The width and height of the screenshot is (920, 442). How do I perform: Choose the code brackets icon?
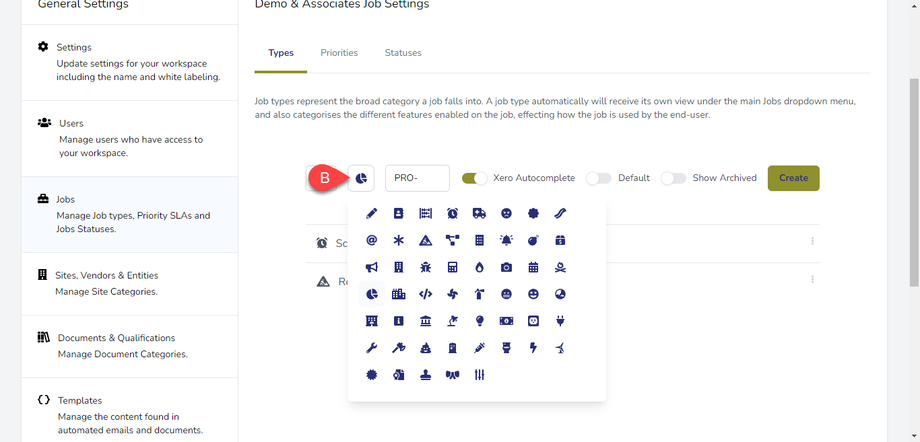click(425, 294)
